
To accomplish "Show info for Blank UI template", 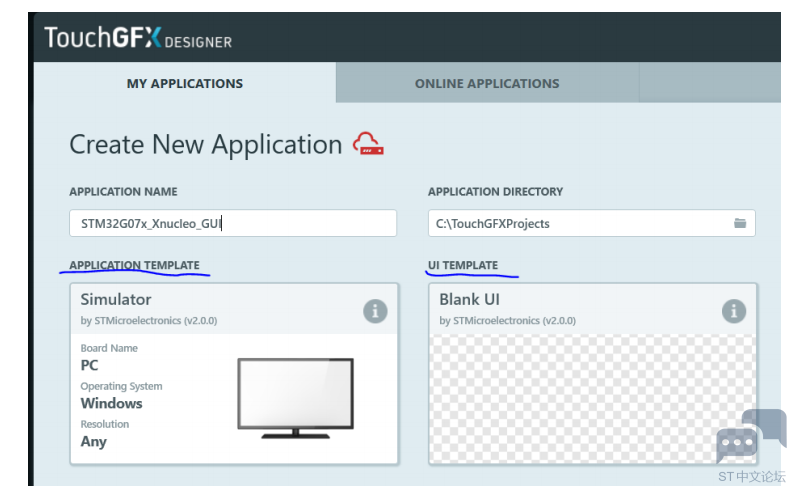I will pos(734,311).
